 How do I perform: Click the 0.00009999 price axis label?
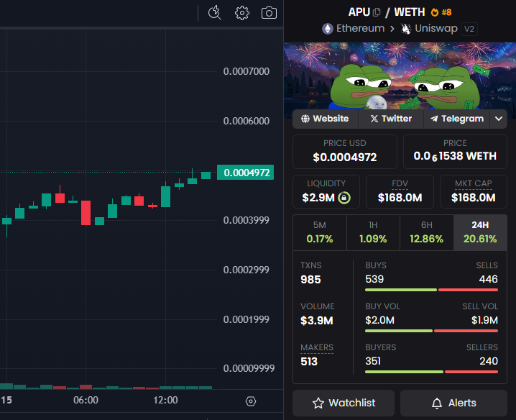click(x=249, y=368)
